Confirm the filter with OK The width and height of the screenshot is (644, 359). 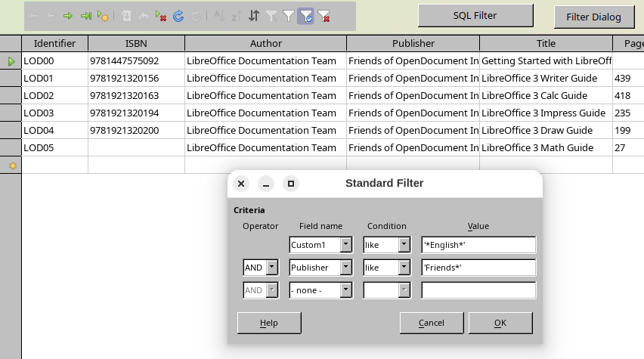[x=500, y=323]
